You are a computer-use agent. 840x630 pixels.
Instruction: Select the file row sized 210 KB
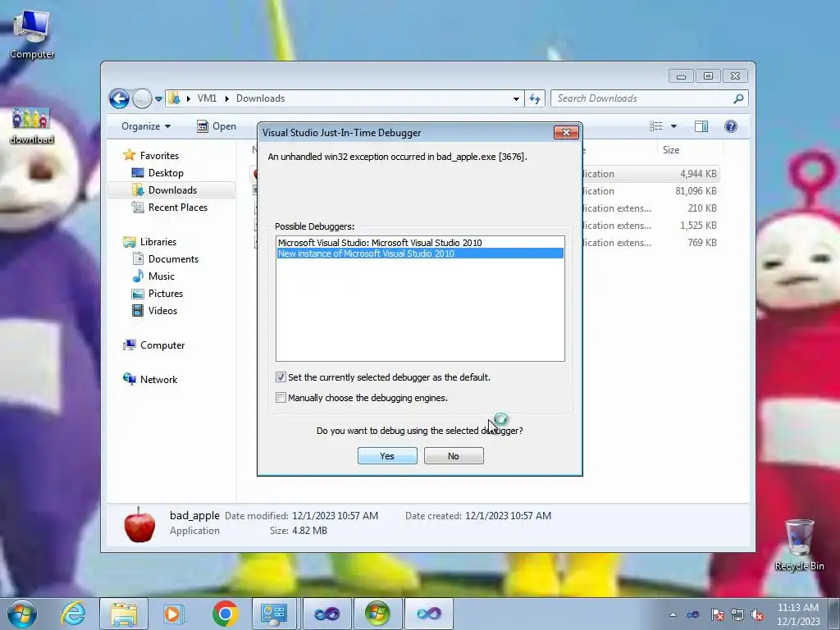click(651, 208)
